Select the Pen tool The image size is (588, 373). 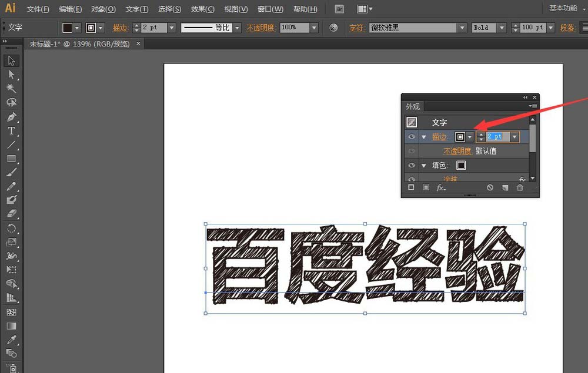point(11,117)
